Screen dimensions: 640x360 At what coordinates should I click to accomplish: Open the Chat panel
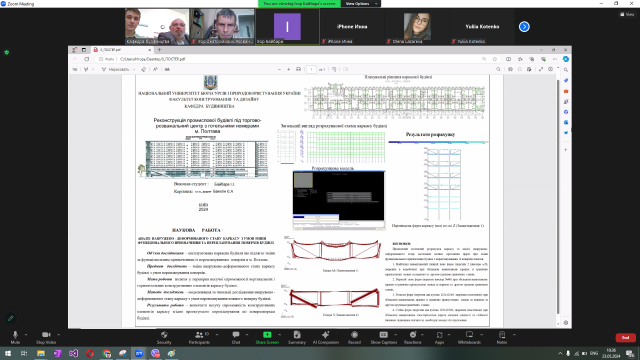click(x=236, y=337)
